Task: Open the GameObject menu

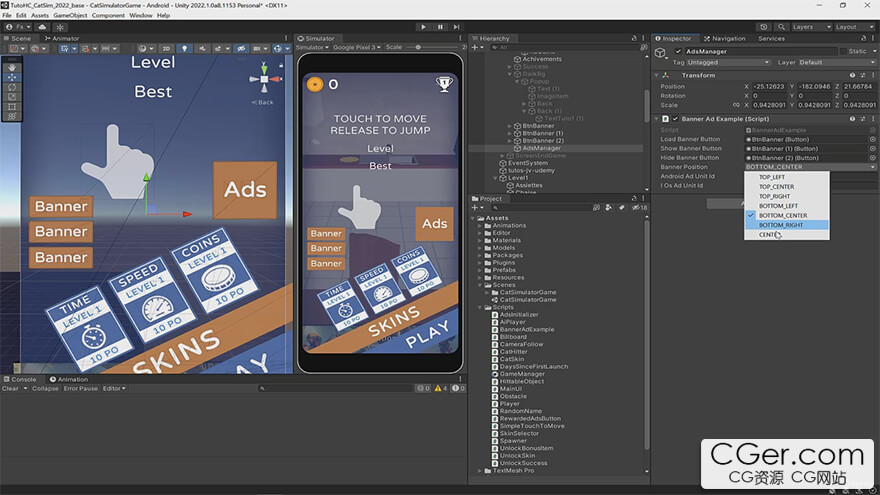Action: click(x=69, y=16)
